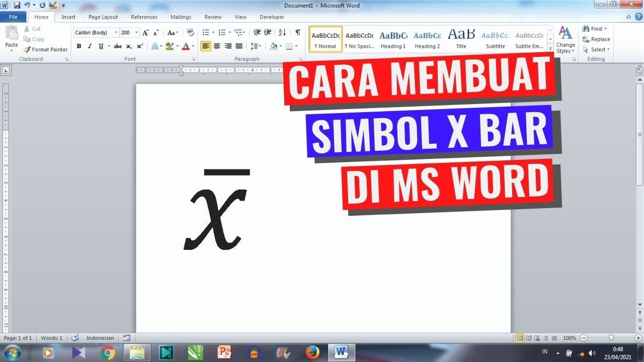This screenshot has width=644, height=362.
Task: Toggle Bold formatting
Action: click(x=79, y=46)
